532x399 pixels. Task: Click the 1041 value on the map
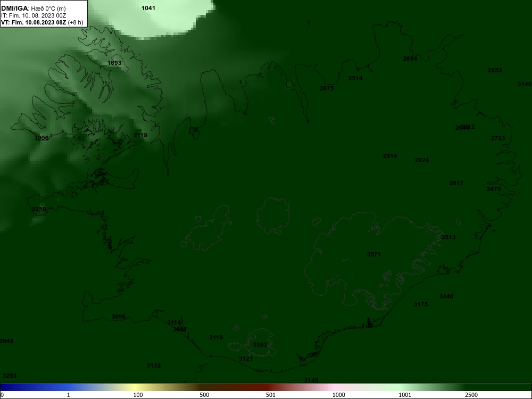point(148,8)
